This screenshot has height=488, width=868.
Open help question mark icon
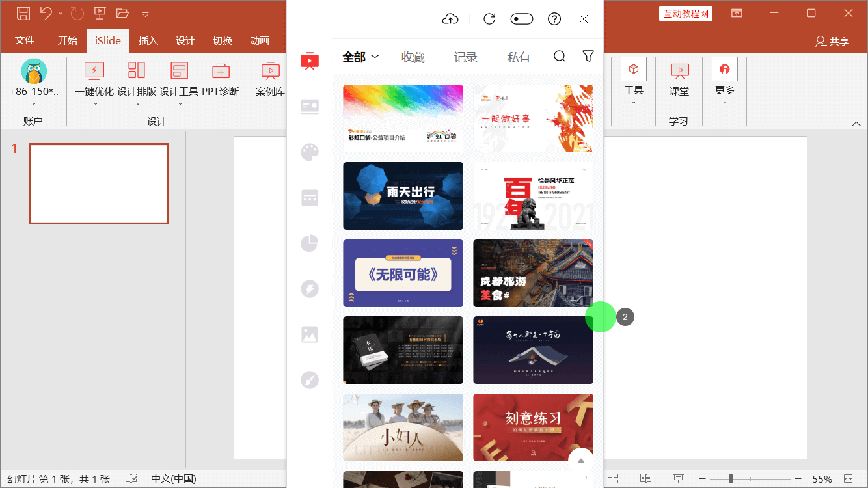[x=554, y=19]
